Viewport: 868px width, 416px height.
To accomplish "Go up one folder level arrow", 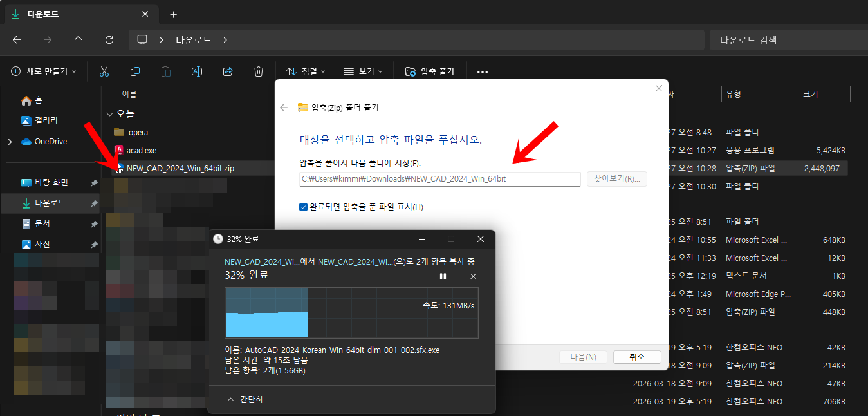I will coord(78,40).
